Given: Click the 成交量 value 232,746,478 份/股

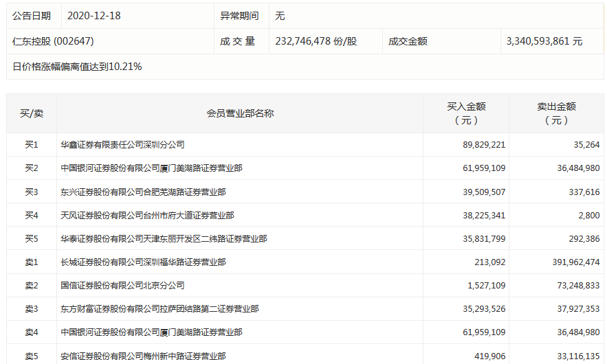Looking at the screenshot, I should point(316,41).
